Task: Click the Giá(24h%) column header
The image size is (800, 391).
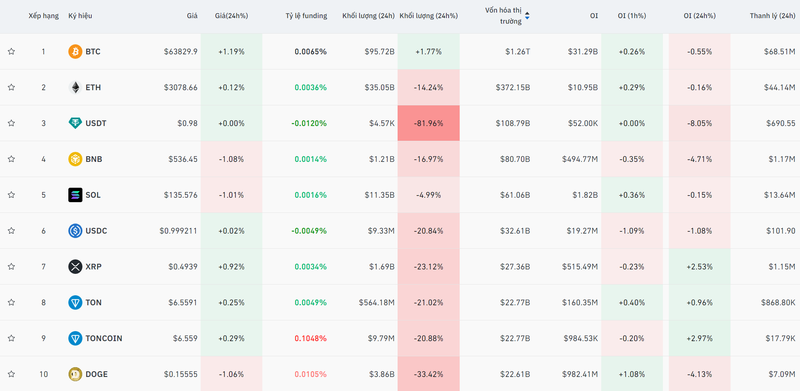Action: (231, 16)
